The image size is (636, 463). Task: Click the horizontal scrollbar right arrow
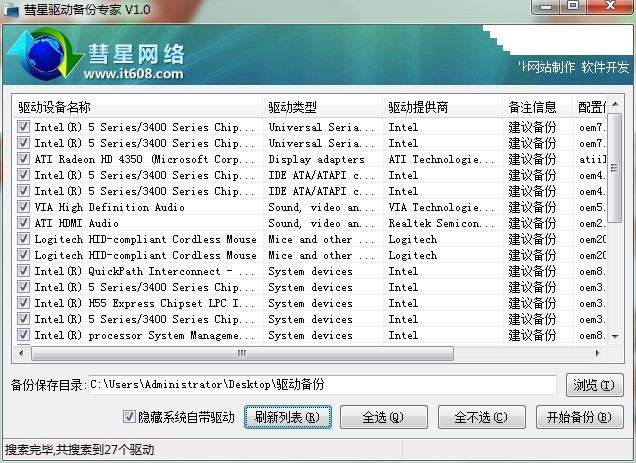coord(599,353)
